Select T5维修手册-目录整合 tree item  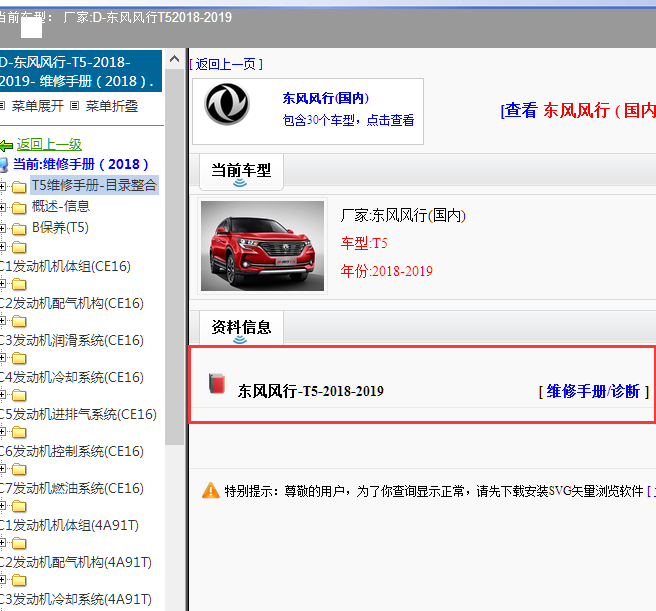(x=94, y=185)
